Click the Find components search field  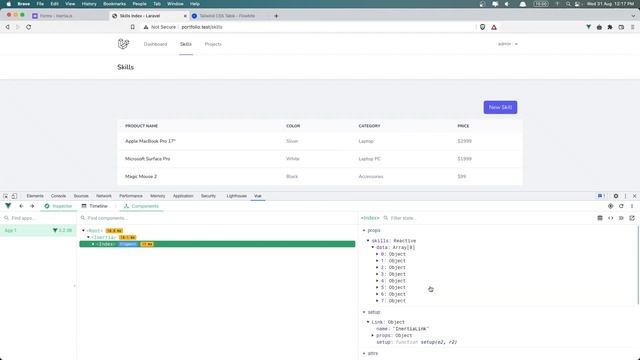tap(218, 218)
